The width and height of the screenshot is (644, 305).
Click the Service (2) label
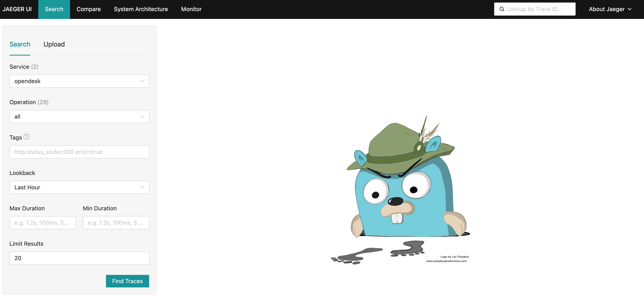pos(24,67)
